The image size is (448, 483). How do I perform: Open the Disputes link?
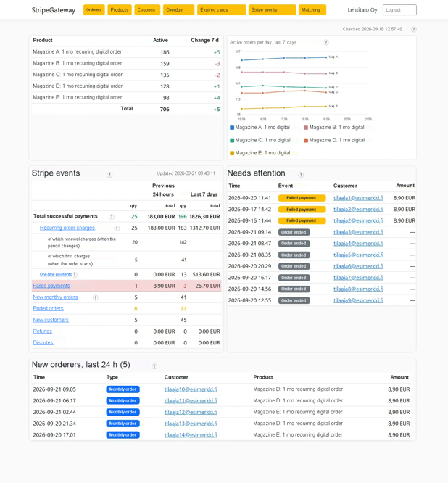coord(43,342)
